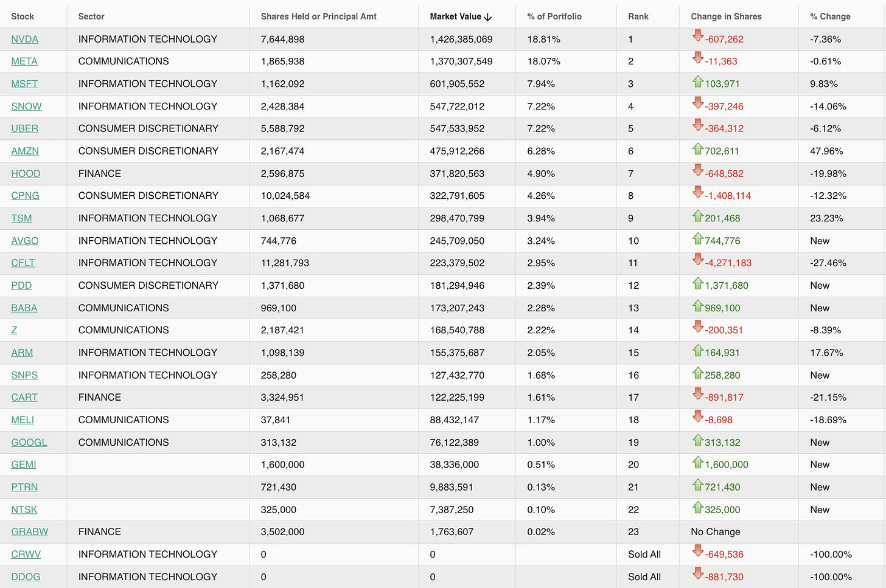This screenshot has height=588, width=886.
Task: Click SNPS's green up arrow icon
Action: pyautogui.click(x=697, y=373)
